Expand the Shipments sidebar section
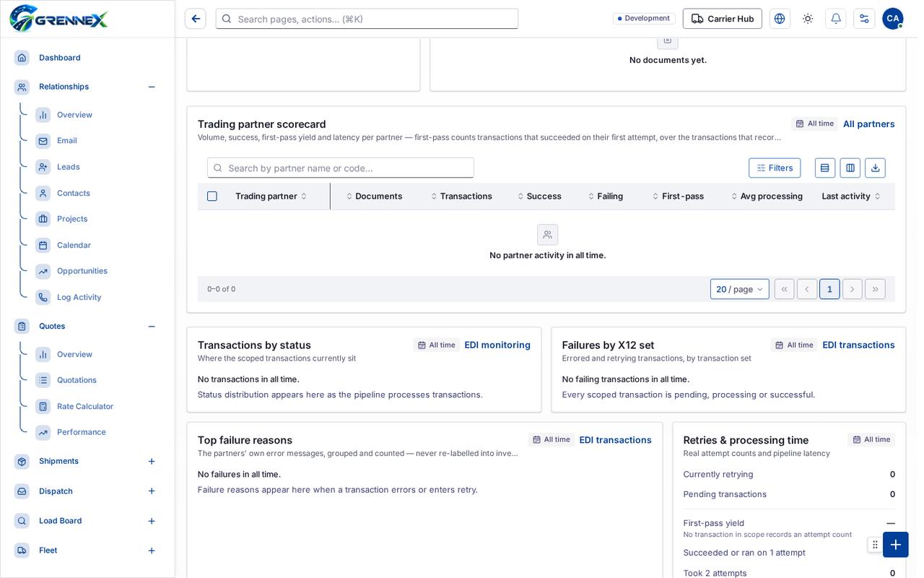 pyautogui.click(x=152, y=462)
